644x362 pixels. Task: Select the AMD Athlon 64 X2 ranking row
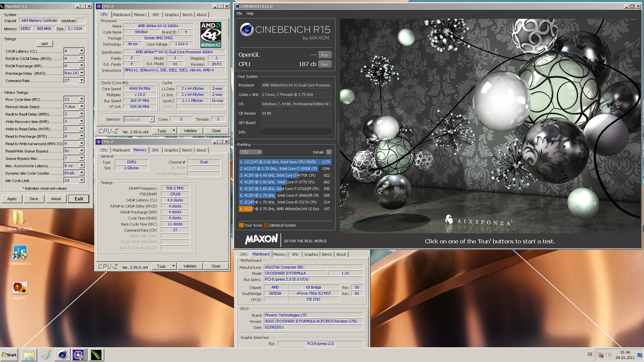[x=285, y=209]
